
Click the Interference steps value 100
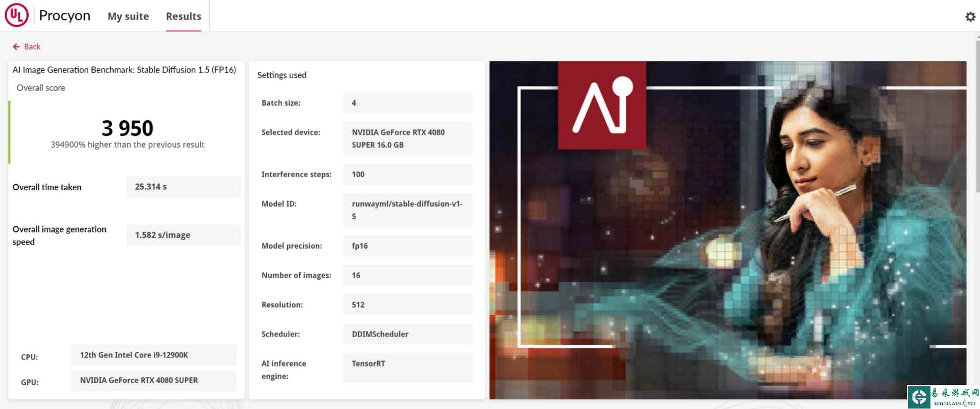[x=408, y=175]
